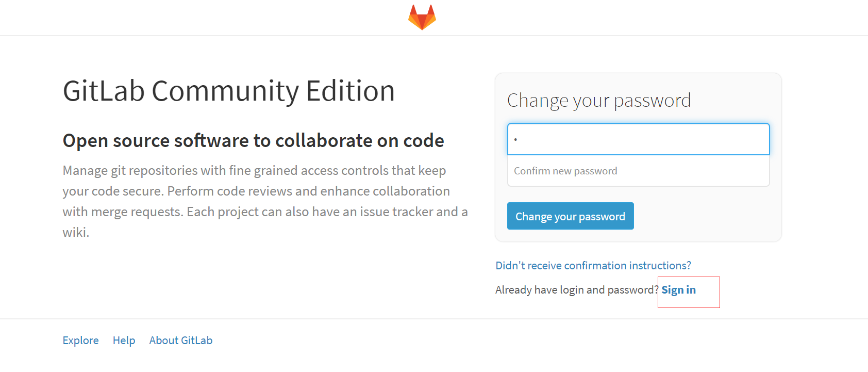Click the Confirm new password field
Image resolution: width=868 pixels, height=372 pixels.
pos(638,171)
